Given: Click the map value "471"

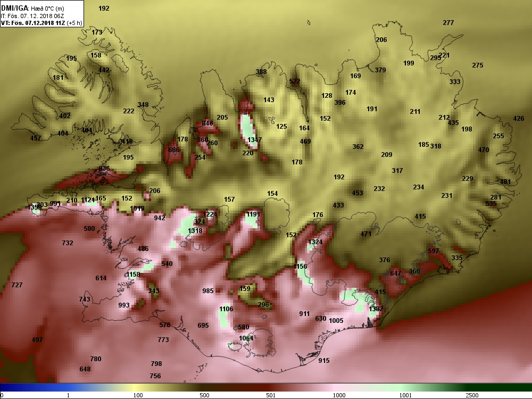Looking at the screenshot, I should (365, 234).
